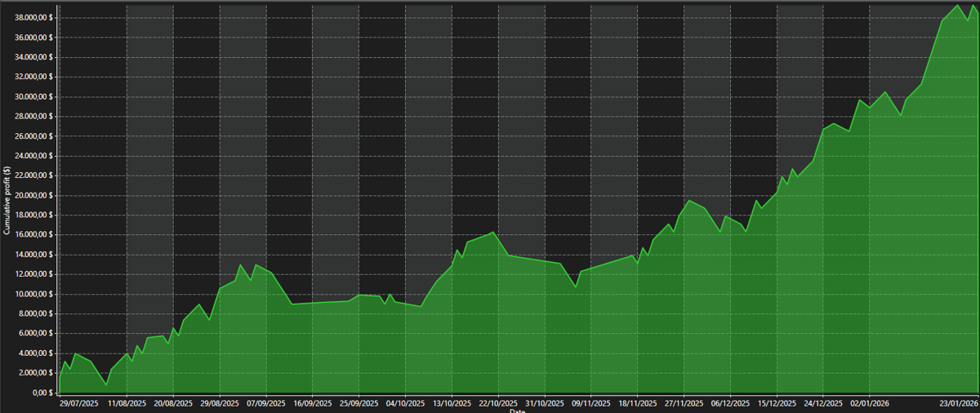Screen dimensions: 980x413
Task: Click the 18/11/2025 date label
Action: pos(638,402)
